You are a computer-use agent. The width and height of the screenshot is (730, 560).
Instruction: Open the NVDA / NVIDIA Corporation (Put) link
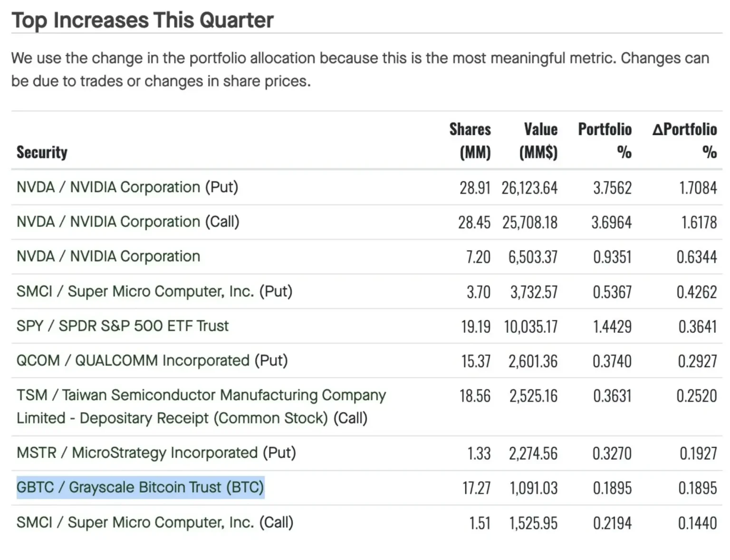pyautogui.click(x=127, y=187)
